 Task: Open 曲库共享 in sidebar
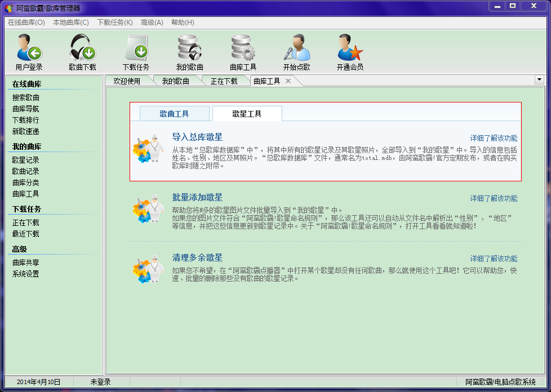[x=26, y=262]
